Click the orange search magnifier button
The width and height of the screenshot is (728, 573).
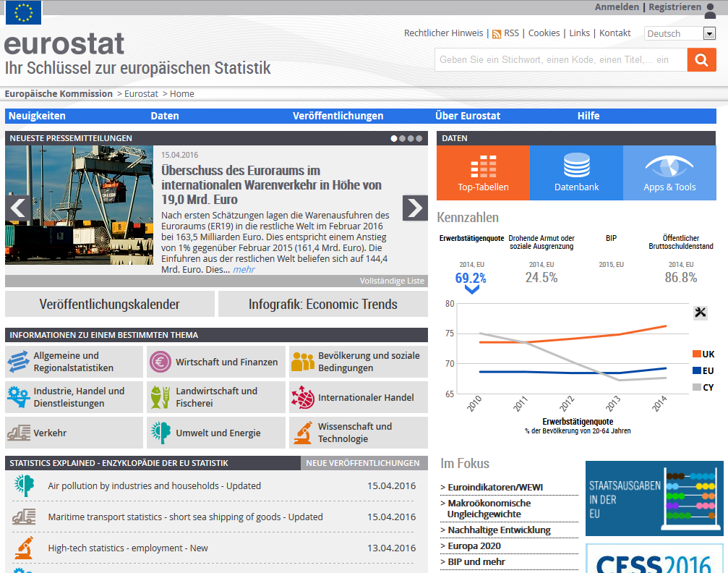click(x=701, y=59)
